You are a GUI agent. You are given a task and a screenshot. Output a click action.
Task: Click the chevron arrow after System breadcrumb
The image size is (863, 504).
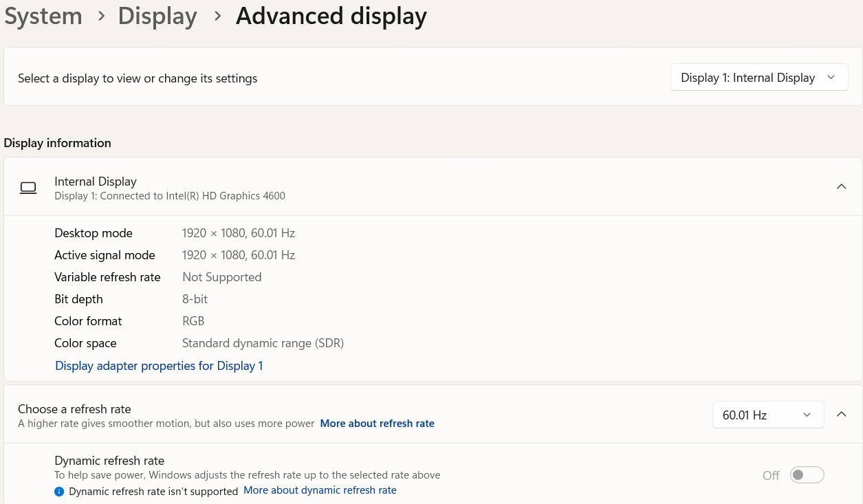(101, 17)
